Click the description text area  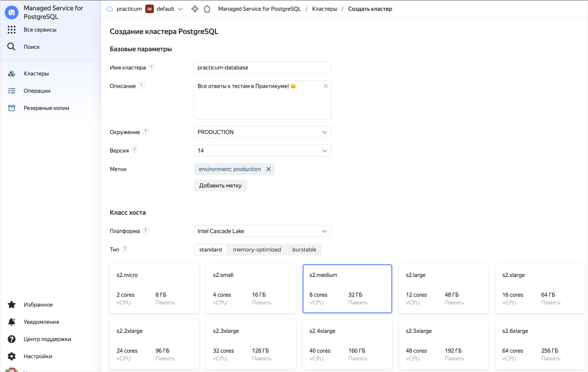coord(262,100)
